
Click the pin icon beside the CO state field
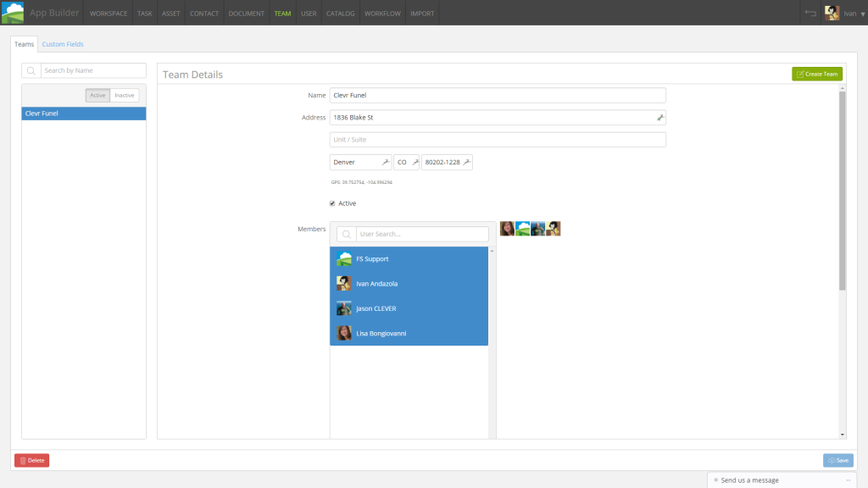click(x=415, y=161)
